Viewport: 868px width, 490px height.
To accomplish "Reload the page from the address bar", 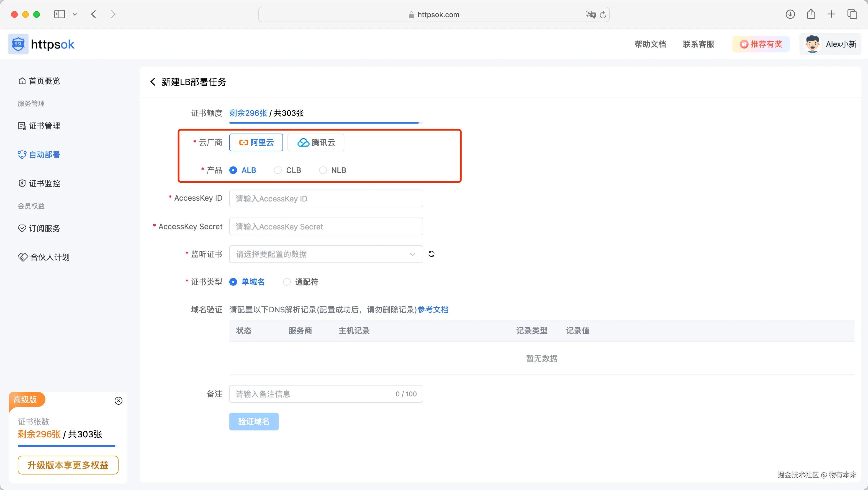I will coord(603,14).
